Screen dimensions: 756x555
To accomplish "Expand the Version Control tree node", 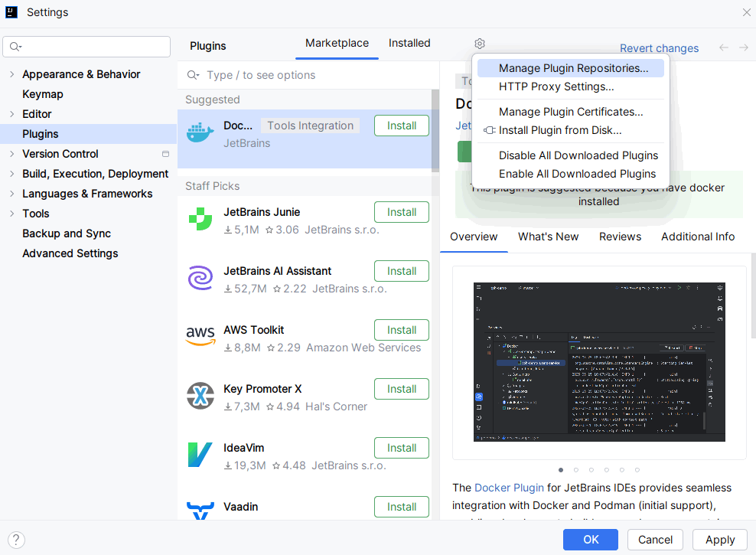I will pos(11,154).
